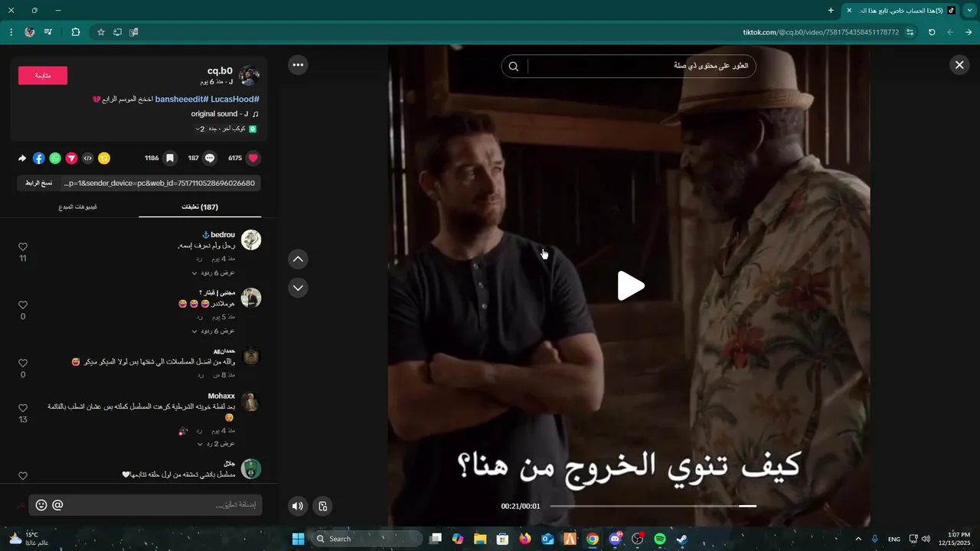This screenshot has width=980, height=551.
Task: Open the emoji picker in comment box
Action: tap(41, 505)
